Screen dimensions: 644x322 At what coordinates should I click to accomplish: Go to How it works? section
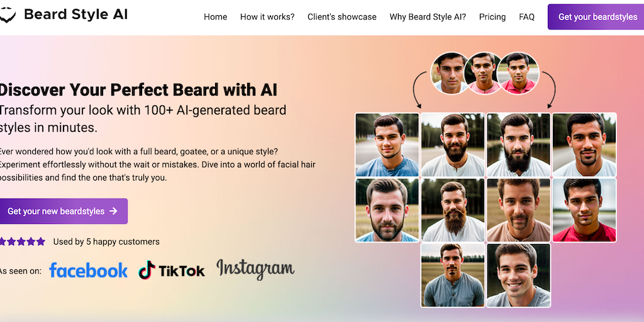coord(267,17)
